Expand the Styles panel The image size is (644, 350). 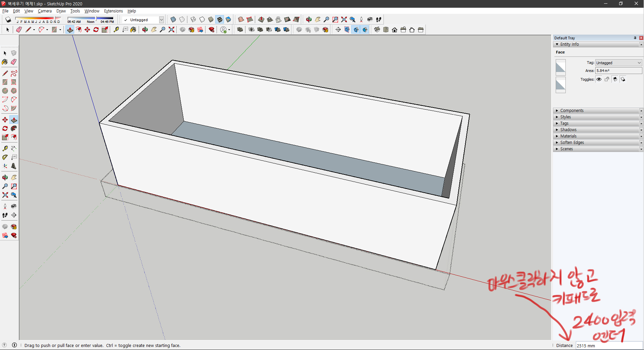598,117
